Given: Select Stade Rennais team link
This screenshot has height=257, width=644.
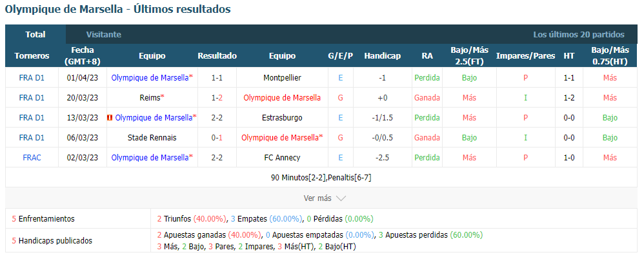Looking at the screenshot, I should point(152,138).
